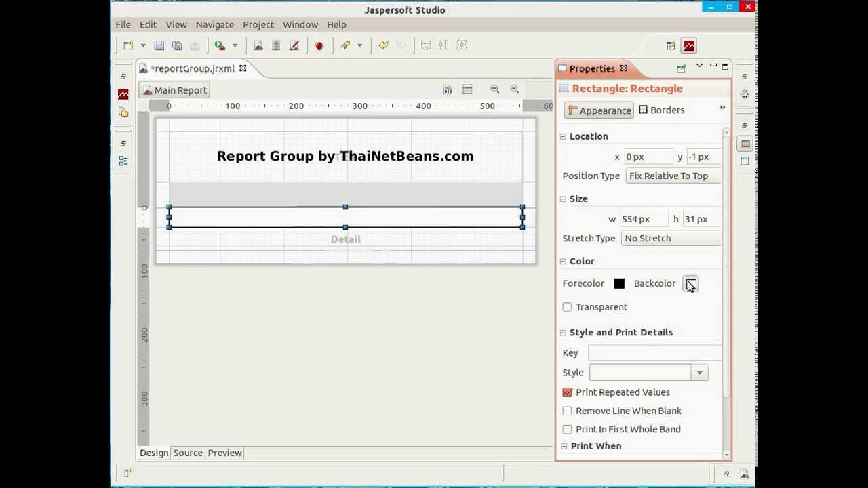This screenshot has width=868, height=488.
Task: Click the x location field
Action: 648,157
